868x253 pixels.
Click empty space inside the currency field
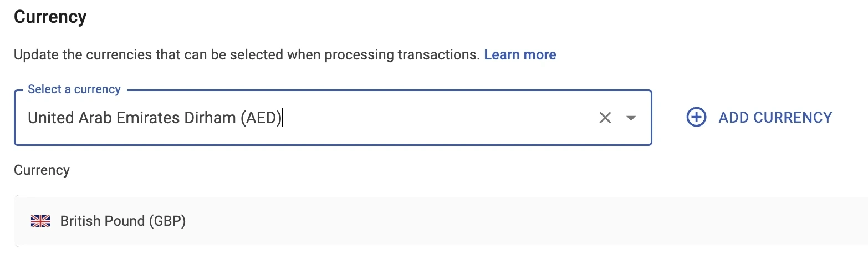pos(443,118)
